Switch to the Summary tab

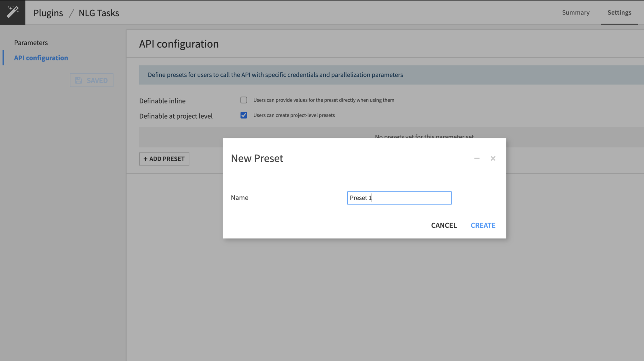point(575,13)
